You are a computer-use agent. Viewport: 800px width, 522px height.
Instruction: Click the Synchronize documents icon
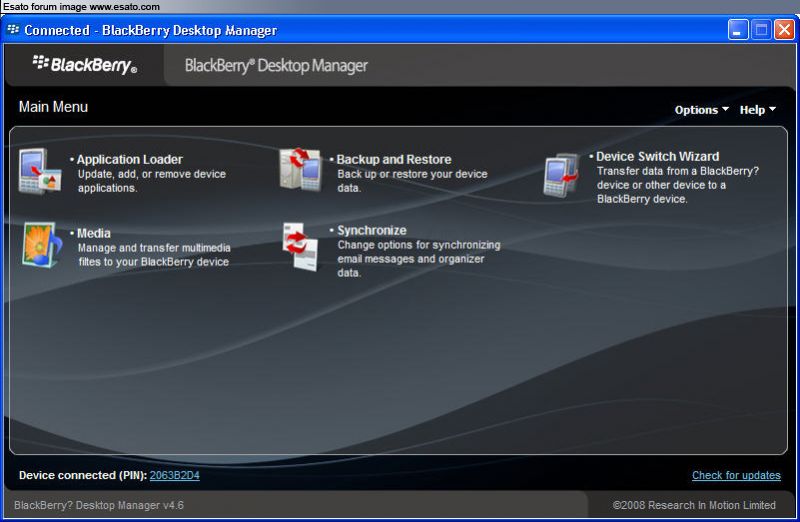(299, 245)
